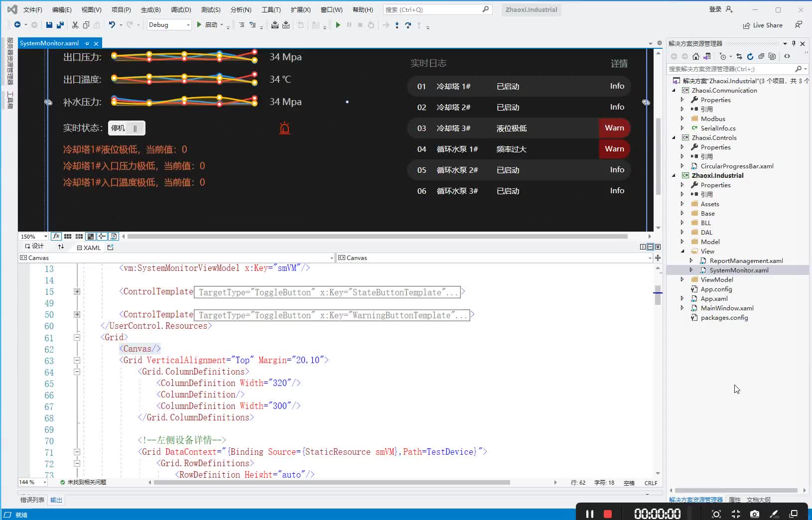This screenshot has width=812, height=520.
Task: Open the 调试(D) menu
Action: point(181,9)
